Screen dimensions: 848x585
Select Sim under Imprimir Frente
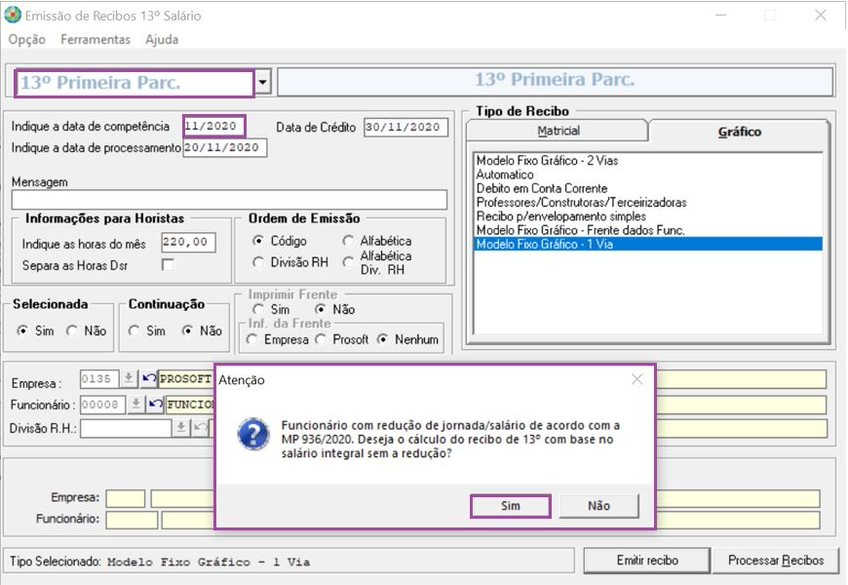click(x=271, y=309)
